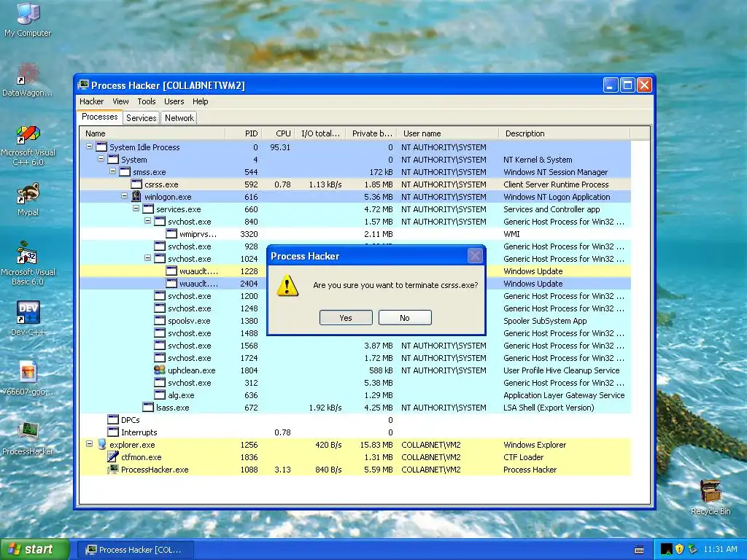Collapse the explorer.exe tree node
The width and height of the screenshot is (747, 560).
[x=89, y=444]
